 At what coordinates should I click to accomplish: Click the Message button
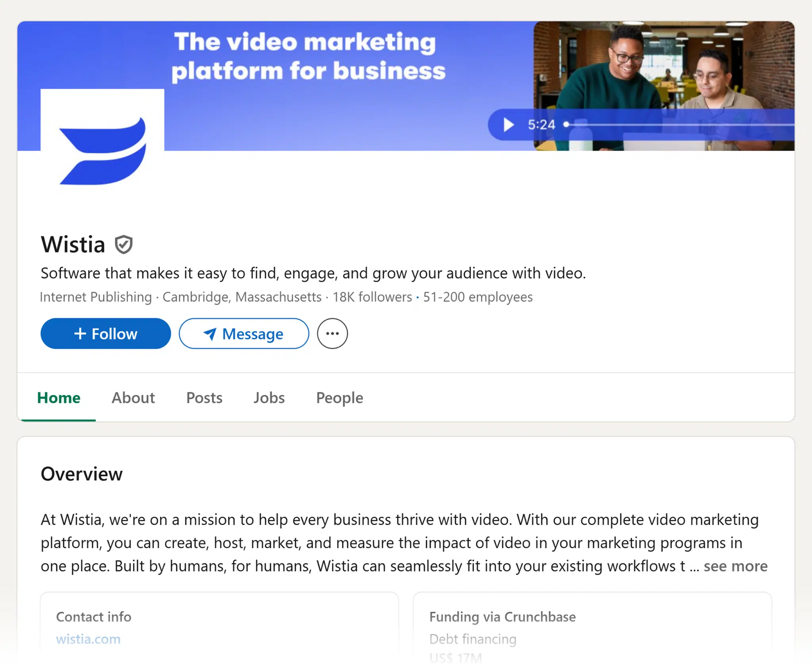tap(244, 334)
